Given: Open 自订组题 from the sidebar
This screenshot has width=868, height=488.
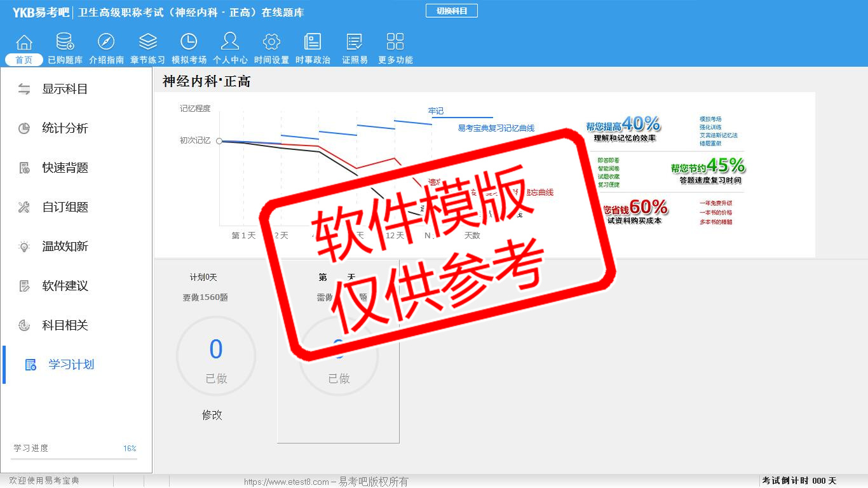Looking at the screenshot, I should point(65,207).
